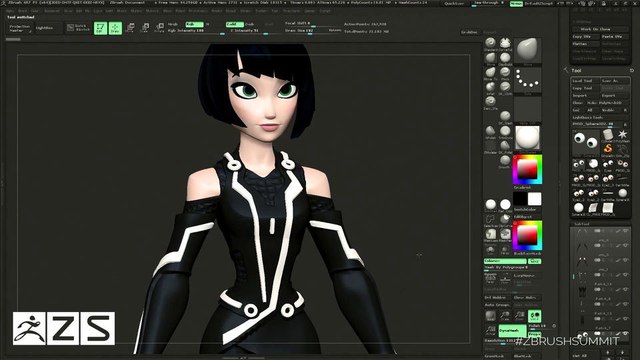
Task: Hide the eyeballs subtool with its eye icon
Action: (x=626, y=333)
